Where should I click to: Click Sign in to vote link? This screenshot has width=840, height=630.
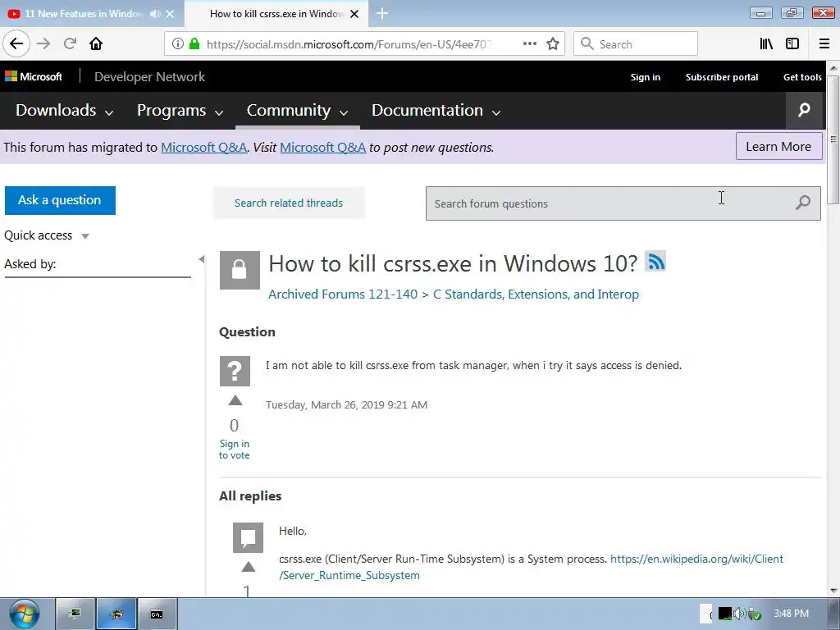234,450
